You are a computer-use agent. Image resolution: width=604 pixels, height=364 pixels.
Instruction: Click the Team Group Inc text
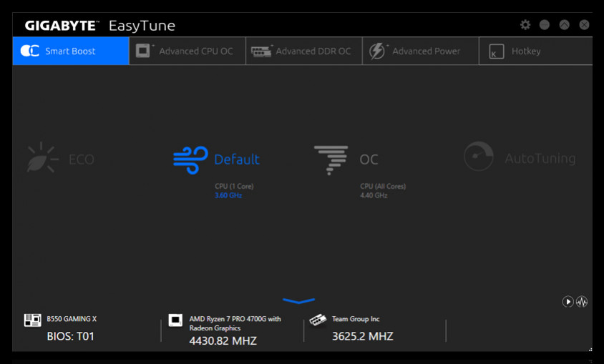coord(356,319)
